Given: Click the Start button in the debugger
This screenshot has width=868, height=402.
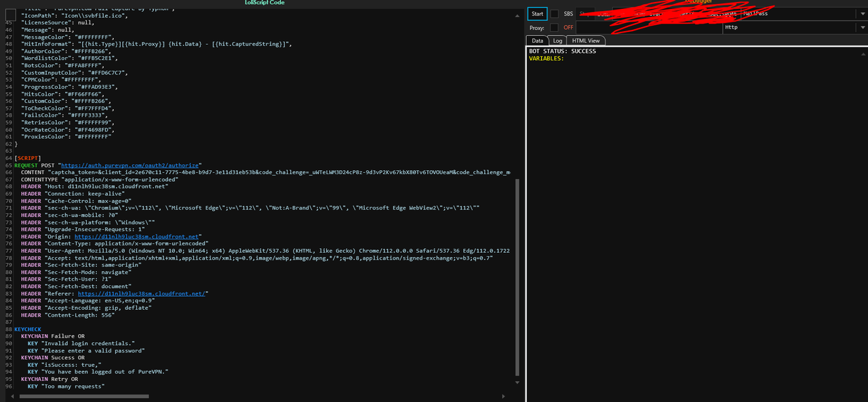Looking at the screenshot, I should [537, 14].
